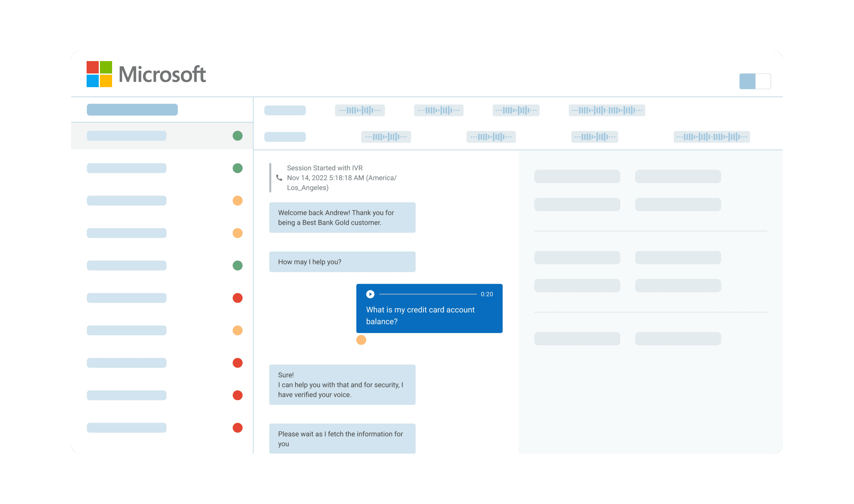Click the Microsoft four-square logo
The width and height of the screenshot is (854, 504).
click(x=99, y=74)
